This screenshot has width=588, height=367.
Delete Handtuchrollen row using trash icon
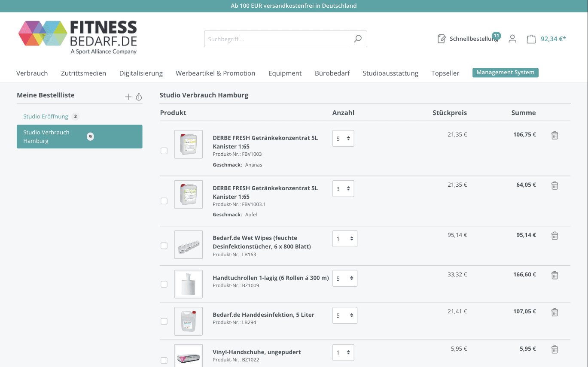click(x=554, y=275)
